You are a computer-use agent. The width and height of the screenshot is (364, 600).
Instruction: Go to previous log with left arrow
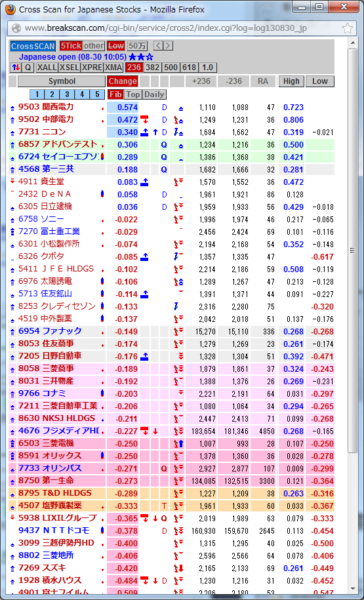tap(159, 46)
